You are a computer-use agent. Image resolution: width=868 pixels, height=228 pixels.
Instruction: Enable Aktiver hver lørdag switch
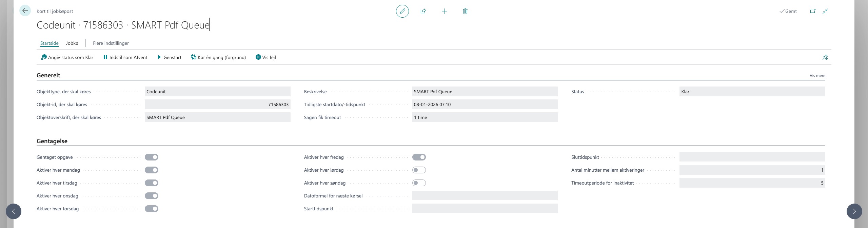(x=419, y=170)
